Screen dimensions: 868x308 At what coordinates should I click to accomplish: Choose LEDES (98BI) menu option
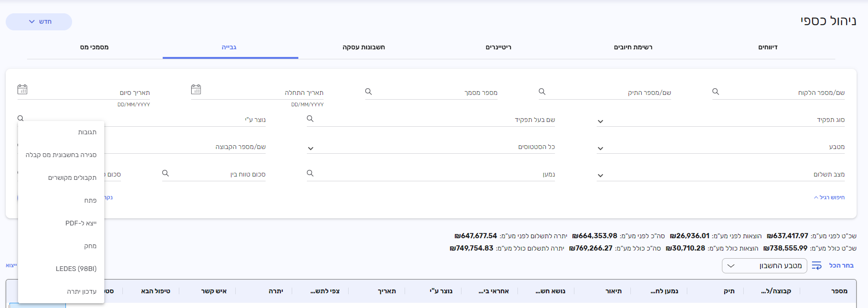pyautogui.click(x=76, y=269)
